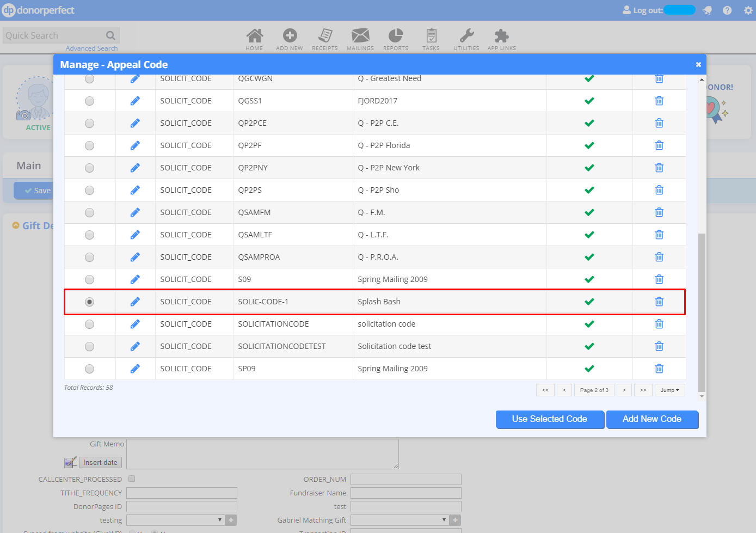Viewport: 756px width, 533px height.
Task: Go to the next page of records
Action: click(x=624, y=390)
